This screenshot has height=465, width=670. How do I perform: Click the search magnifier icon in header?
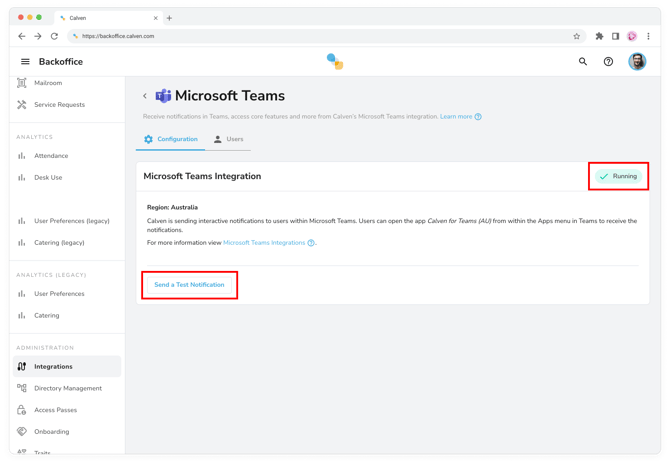583,62
